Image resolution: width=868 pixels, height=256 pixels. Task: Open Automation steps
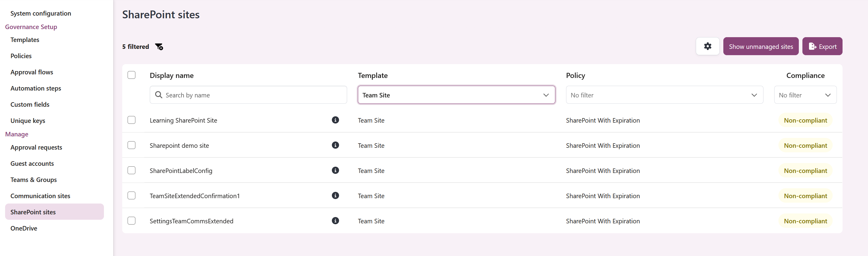pyautogui.click(x=36, y=88)
